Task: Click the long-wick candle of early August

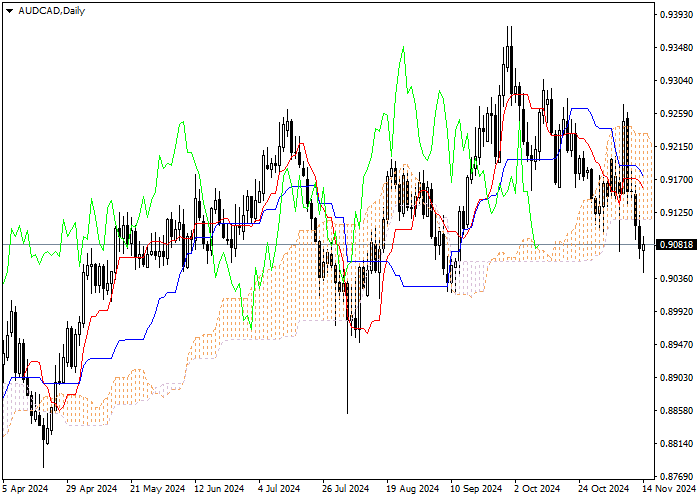Action: click(347, 348)
